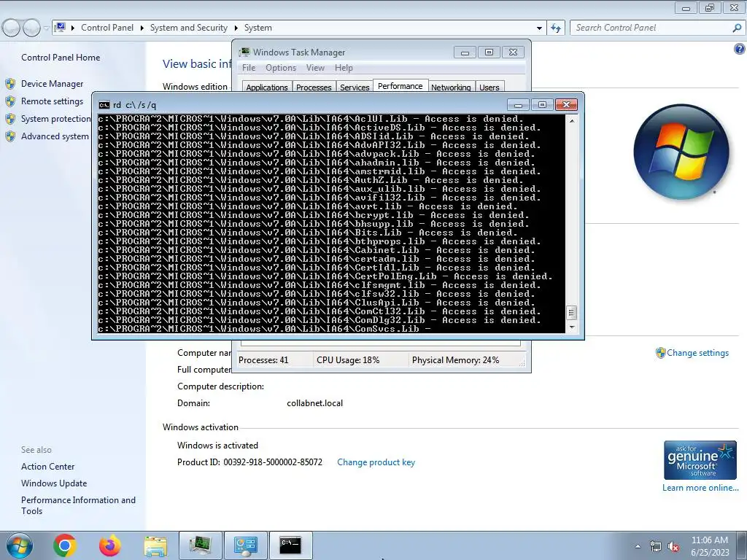Expand the arrow after Control Panel breadcrumb
Image resolution: width=747 pixels, height=560 pixels.
pos(142,28)
